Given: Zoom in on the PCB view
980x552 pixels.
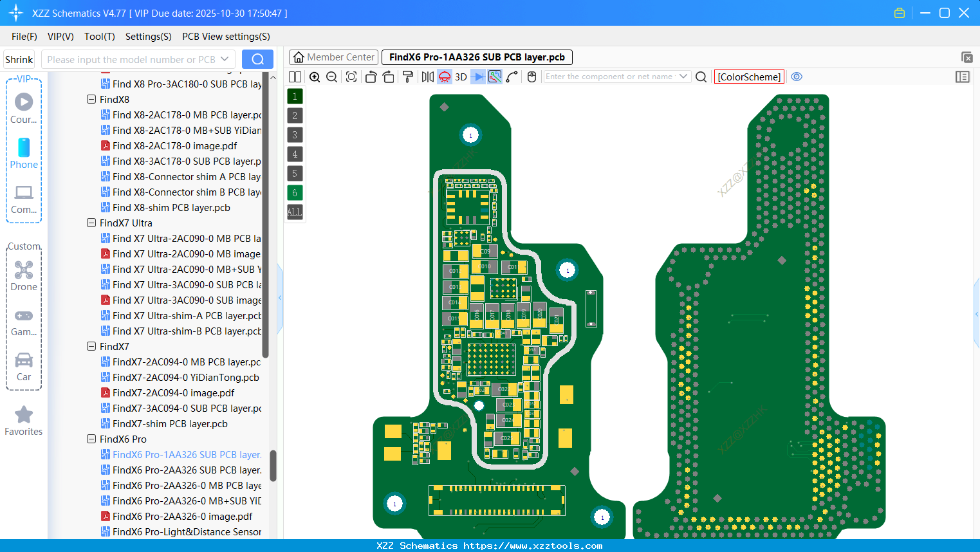Looking at the screenshot, I should point(315,77).
